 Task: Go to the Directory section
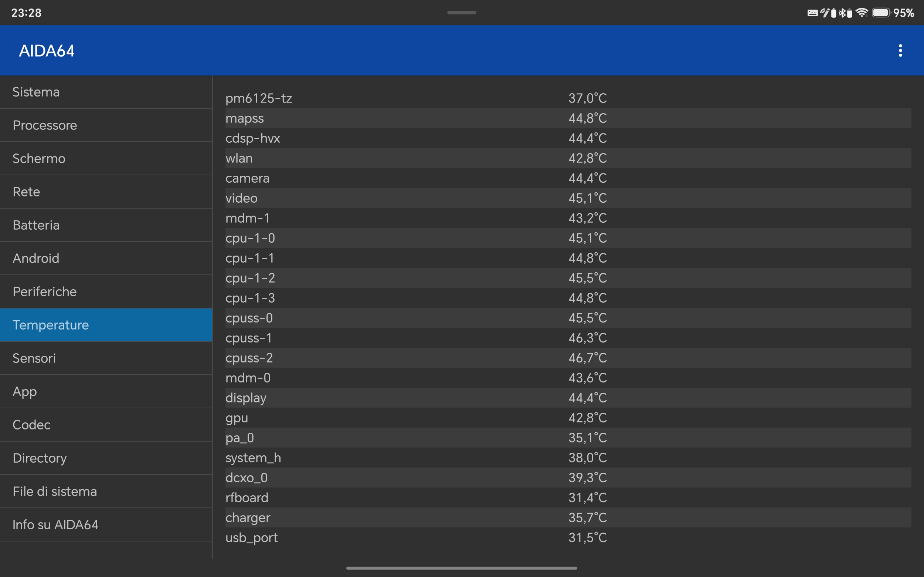pos(106,458)
